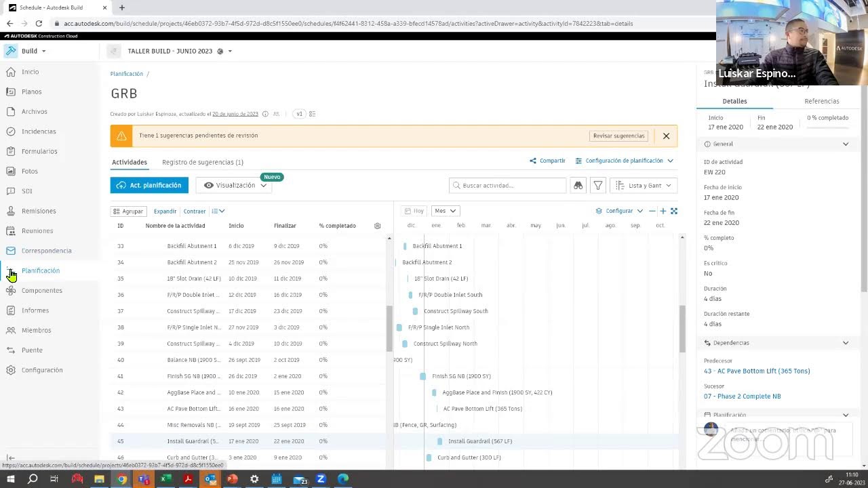Viewport: 868px width, 488px height.
Task: Select row Install Guardrail in table
Action: click(x=250, y=441)
